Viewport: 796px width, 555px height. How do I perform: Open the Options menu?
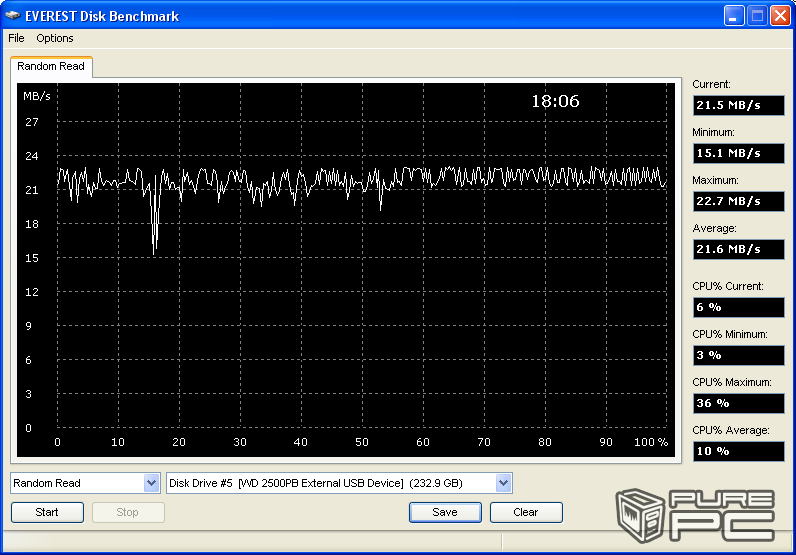(55, 38)
